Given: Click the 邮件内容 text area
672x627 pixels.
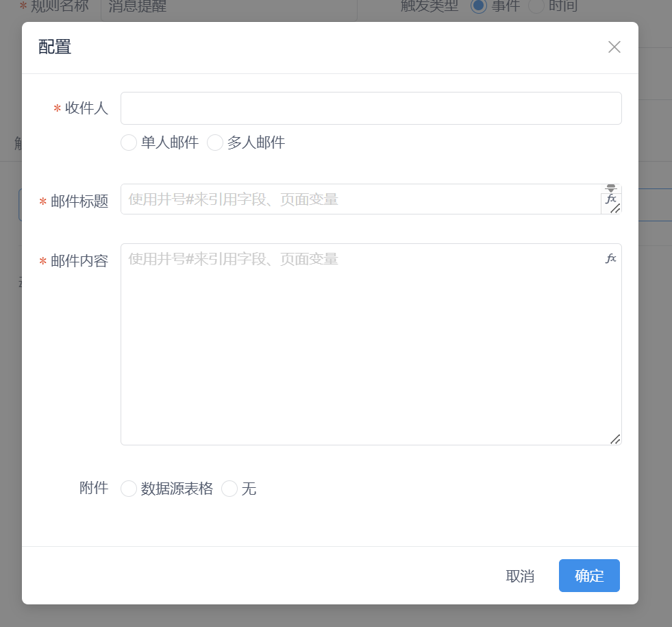Looking at the screenshot, I should pos(371,344).
